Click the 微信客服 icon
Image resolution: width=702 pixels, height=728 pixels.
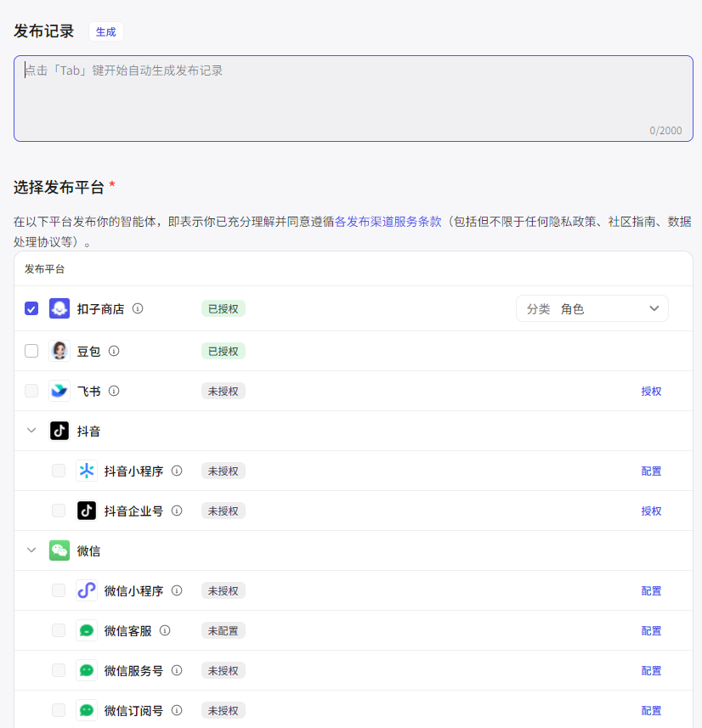87,630
